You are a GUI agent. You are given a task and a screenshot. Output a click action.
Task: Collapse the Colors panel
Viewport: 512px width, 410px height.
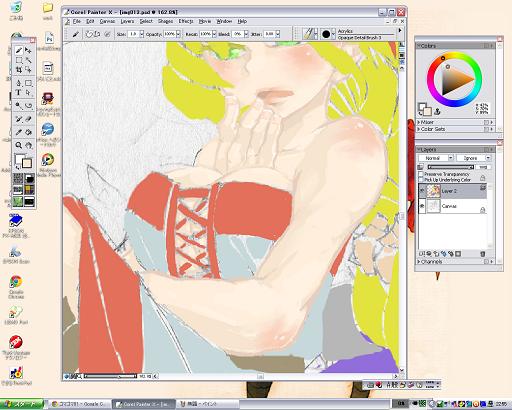pyautogui.click(x=419, y=46)
